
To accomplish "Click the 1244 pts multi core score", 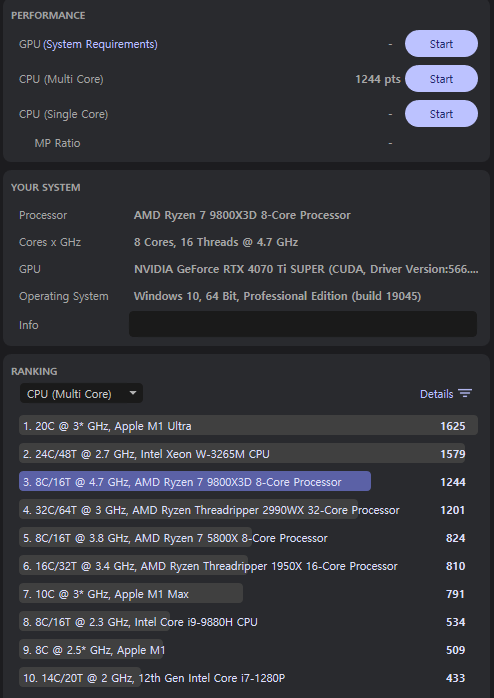I will pyautogui.click(x=378, y=79).
